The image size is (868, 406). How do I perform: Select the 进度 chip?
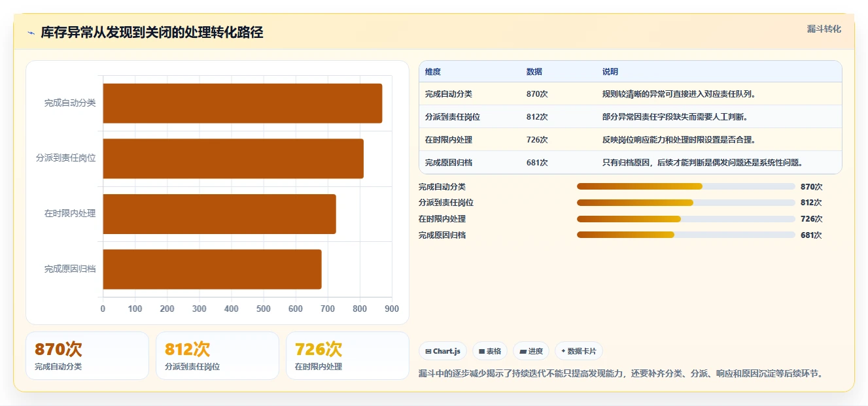pyautogui.click(x=531, y=351)
